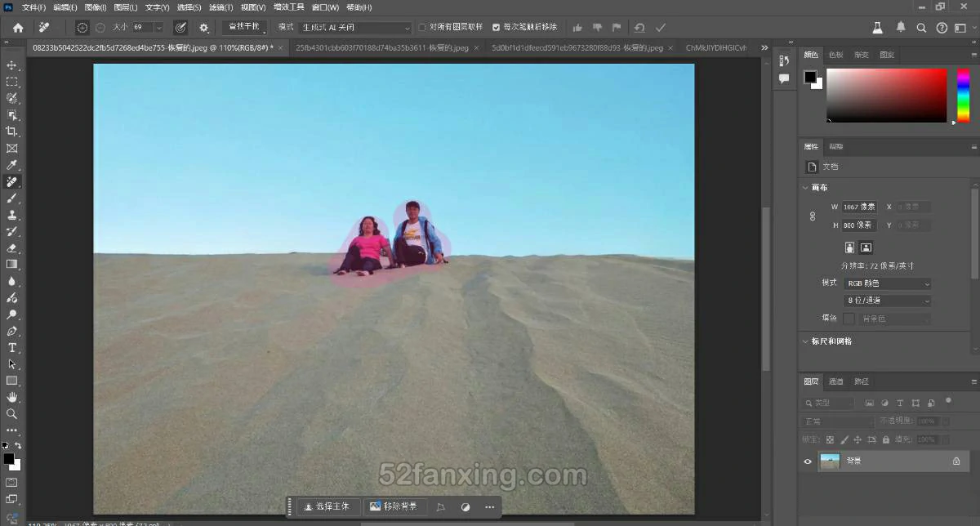Click the hue slider strip in Color panel
The height and width of the screenshot is (526, 980).
pyautogui.click(x=964, y=96)
